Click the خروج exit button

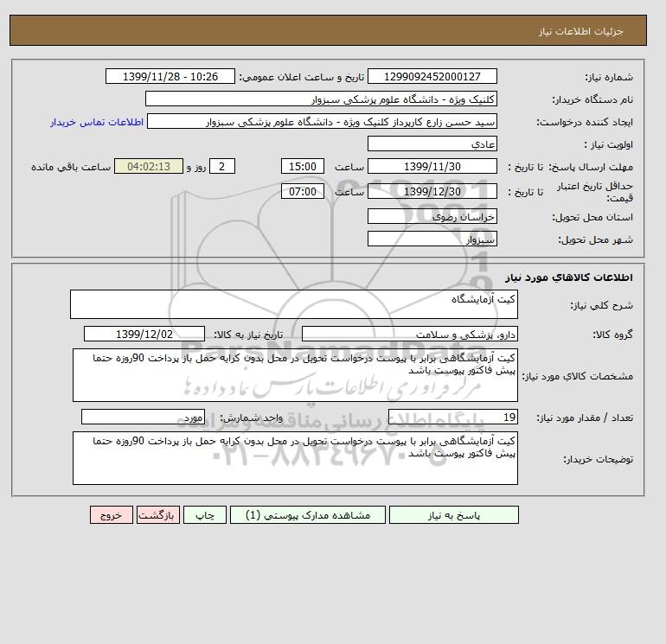coord(112,515)
